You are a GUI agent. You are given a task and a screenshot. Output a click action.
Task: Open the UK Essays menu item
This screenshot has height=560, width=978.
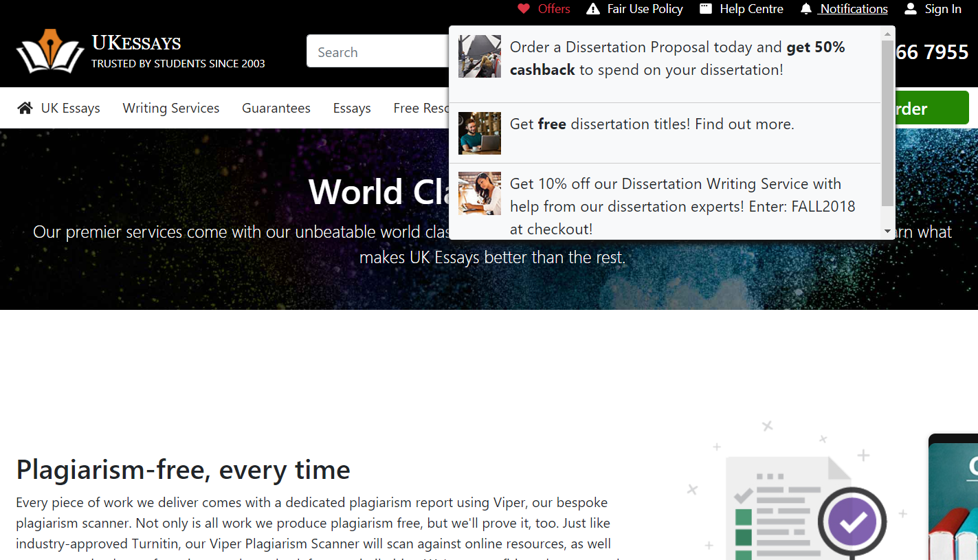(x=70, y=108)
